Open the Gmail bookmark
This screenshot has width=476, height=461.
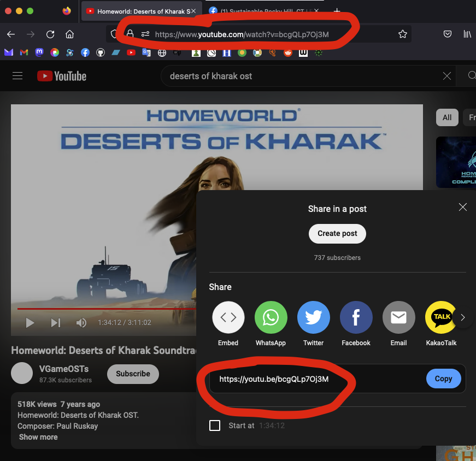pos(24,52)
